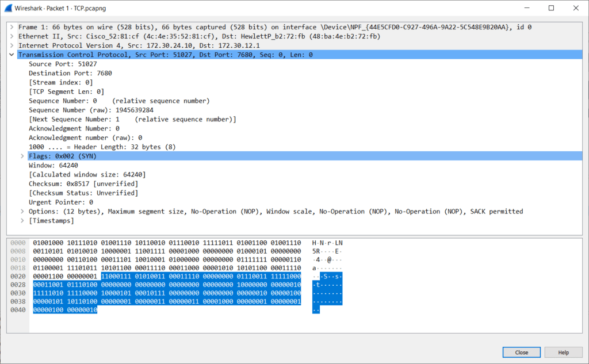
Task: Click the first byte 01001000 at offset 0000
Action: pos(48,243)
